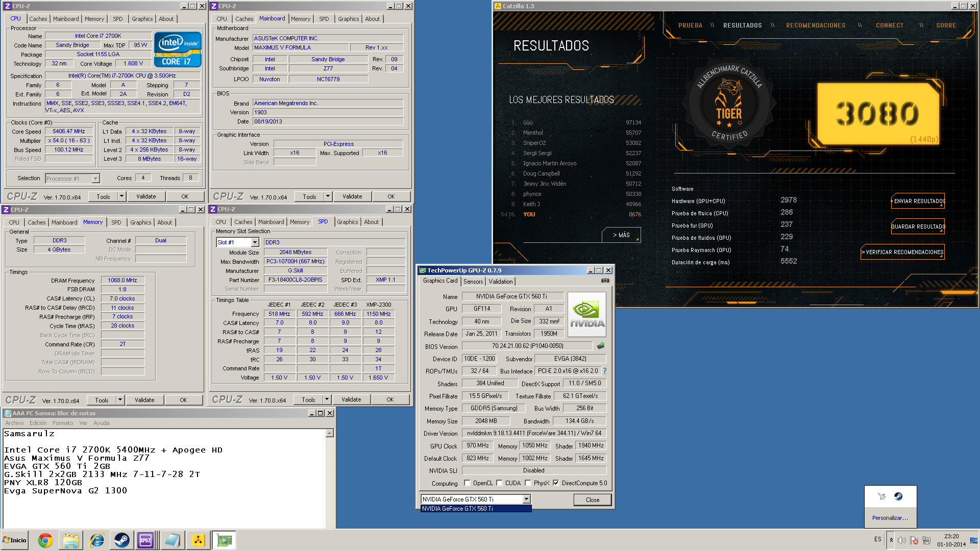Toggle DirectCompute 5.0 checkbox in GPU-Z
This screenshot has height=551, width=980.
(556, 483)
